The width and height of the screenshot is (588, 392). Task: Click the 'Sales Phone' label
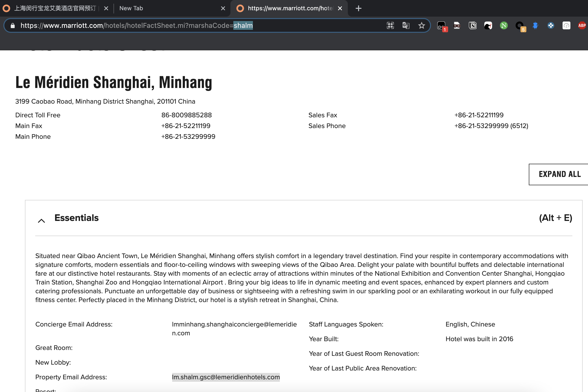327,126
